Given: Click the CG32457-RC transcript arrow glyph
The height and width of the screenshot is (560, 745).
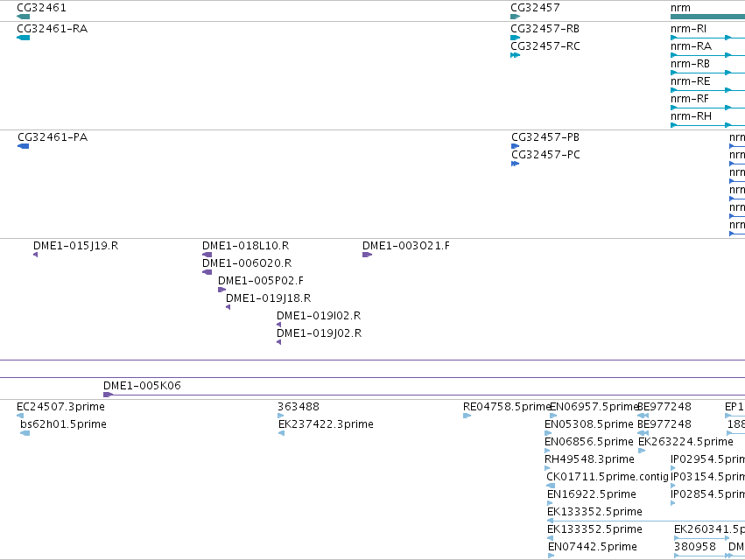Looking at the screenshot, I should pyautogui.click(x=515, y=55).
